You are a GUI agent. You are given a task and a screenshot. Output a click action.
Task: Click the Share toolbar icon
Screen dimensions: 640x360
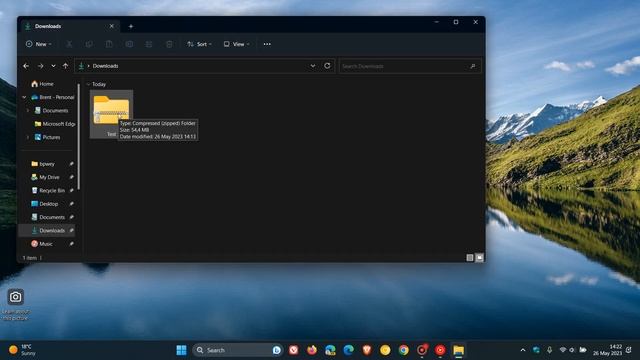pyautogui.click(x=149, y=44)
